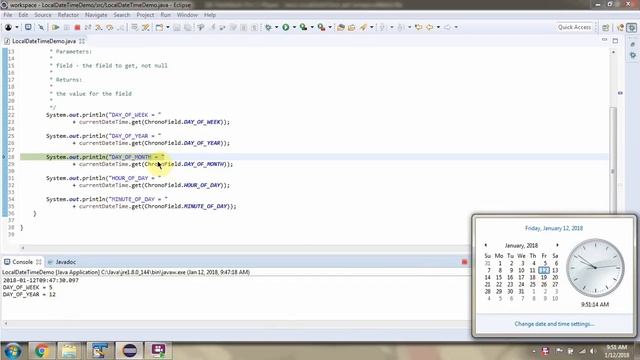The image size is (640, 360).
Task: Go to previous month in calendar
Action: [x=486, y=245]
